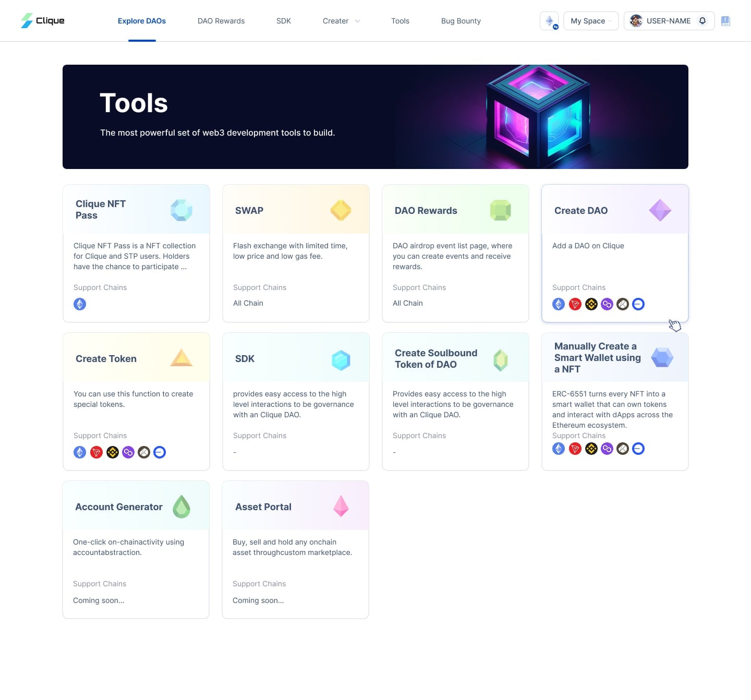Click the Soulbound Token green crystal icon

tap(501, 360)
